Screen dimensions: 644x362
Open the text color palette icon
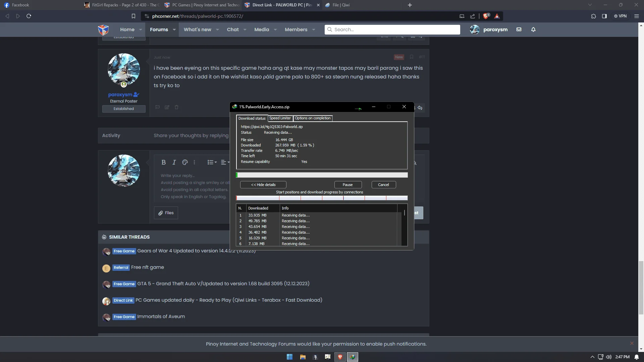185,162
